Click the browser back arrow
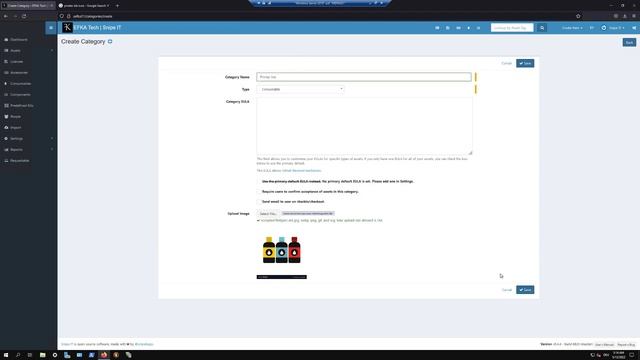The image size is (640, 360). pyautogui.click(x=6, y=16)
